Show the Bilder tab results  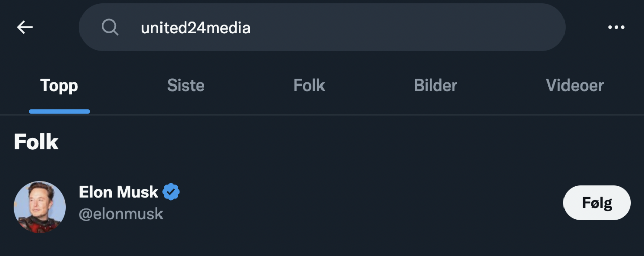pyautogui.click(x=435, y=86)
